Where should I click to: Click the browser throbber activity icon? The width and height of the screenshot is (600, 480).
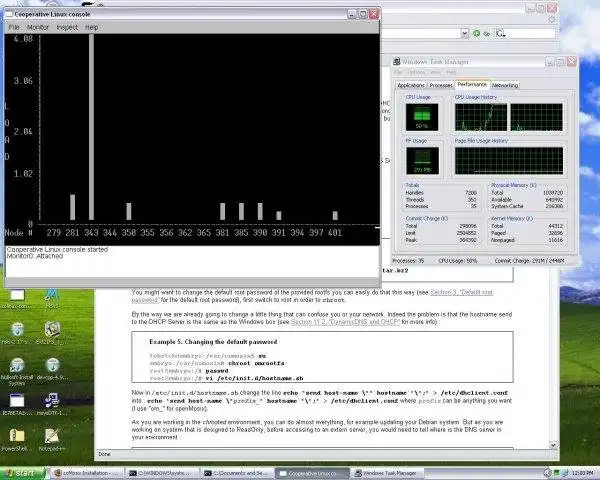tap(552, 19)
